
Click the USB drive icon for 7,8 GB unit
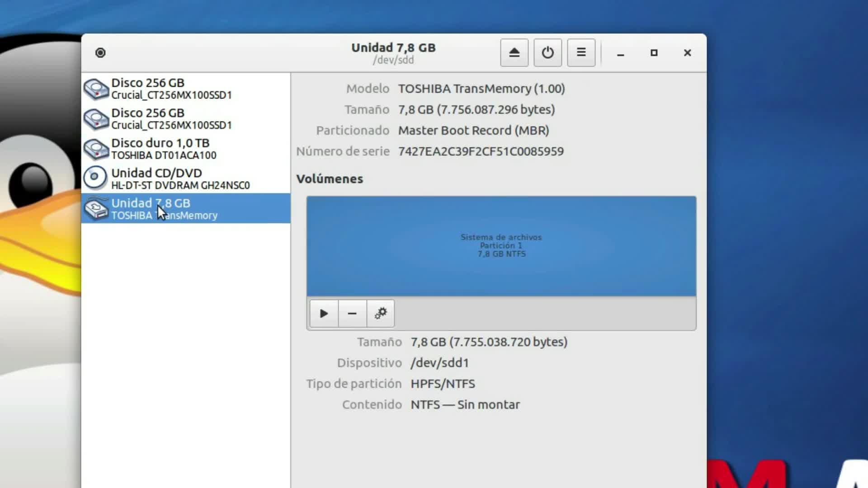coord(96,209)
